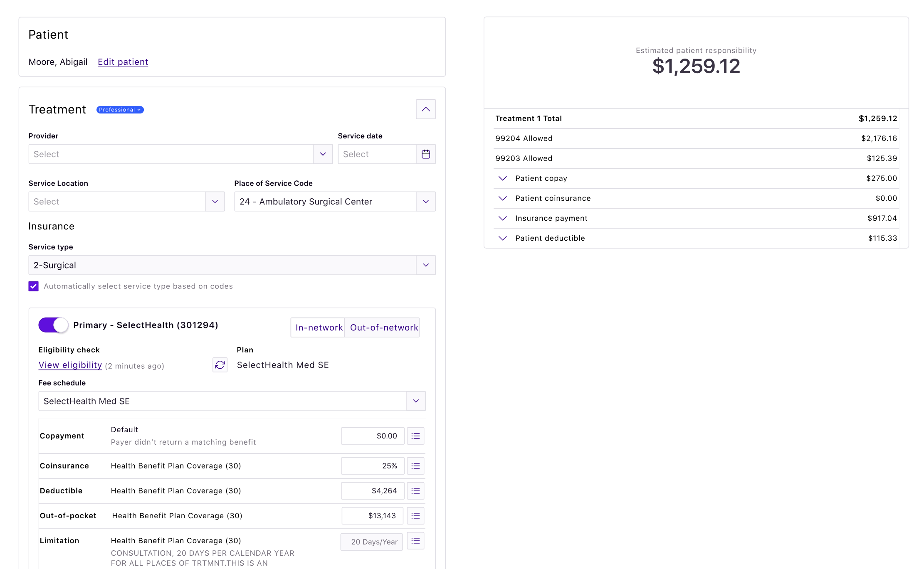The height and width of the screenshot is (569, 924).
Task: Click the $1,259.12 estimated responsibility amount
Action: pyautogui.click(x=696, y=67)
